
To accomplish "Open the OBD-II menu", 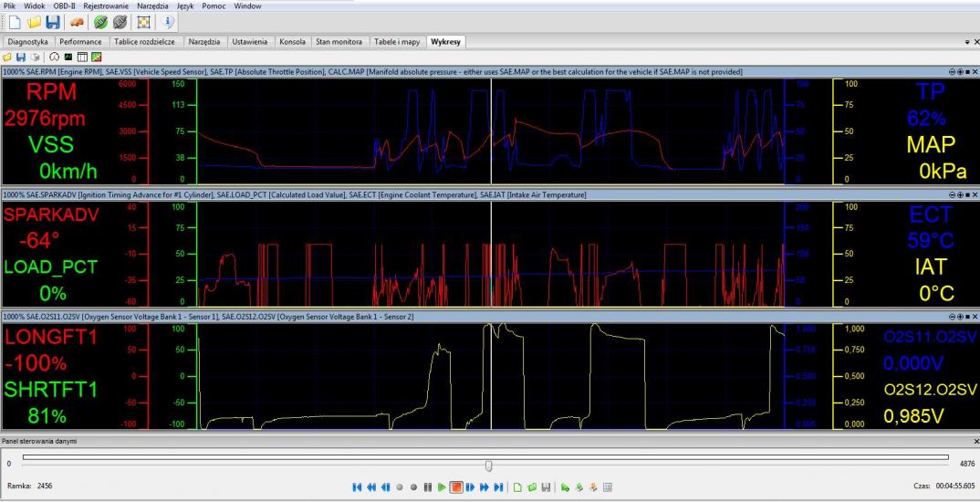I will coord(66,6).
